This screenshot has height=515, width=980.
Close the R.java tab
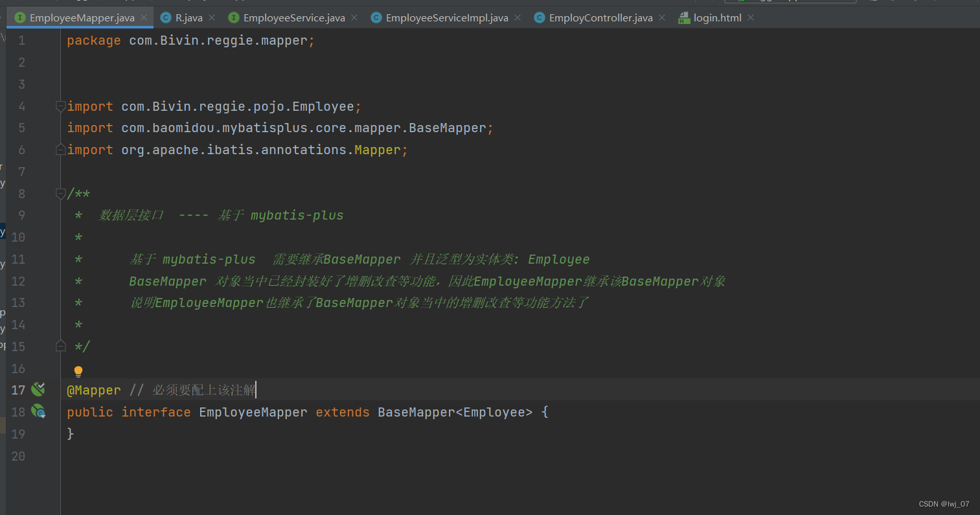(212, 18)
